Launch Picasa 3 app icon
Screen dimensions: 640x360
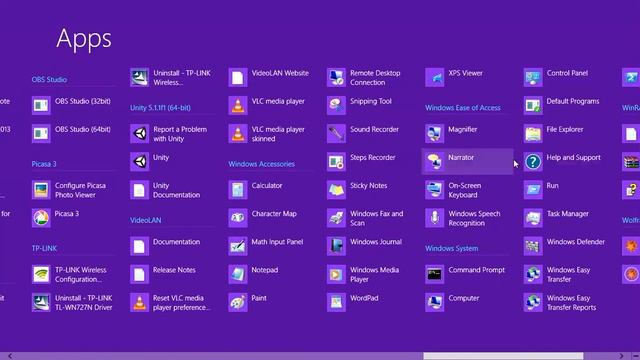[x=41, y=218]
